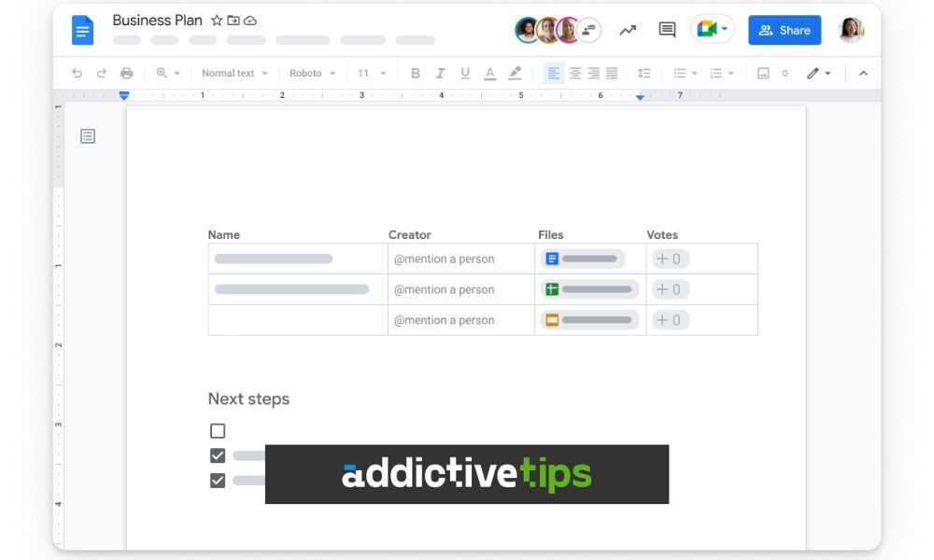
Task: Open the comment history icon
Action: tap(667, 30)
